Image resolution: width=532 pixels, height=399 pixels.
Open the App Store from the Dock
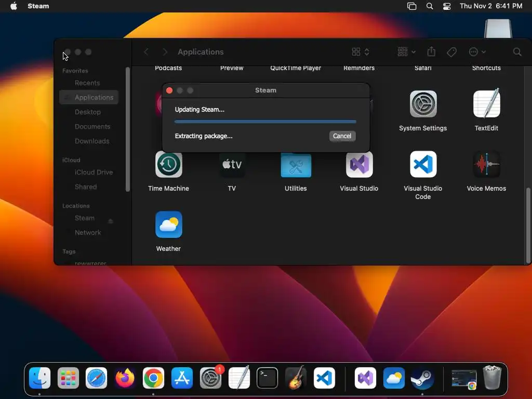coord(182,378)
